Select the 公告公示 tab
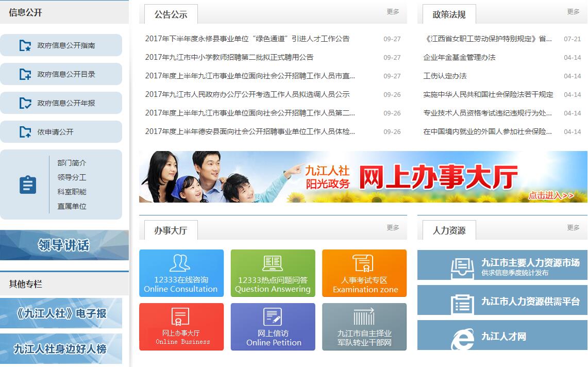Viewport: 588px width, 367px height. pos(171,14)
